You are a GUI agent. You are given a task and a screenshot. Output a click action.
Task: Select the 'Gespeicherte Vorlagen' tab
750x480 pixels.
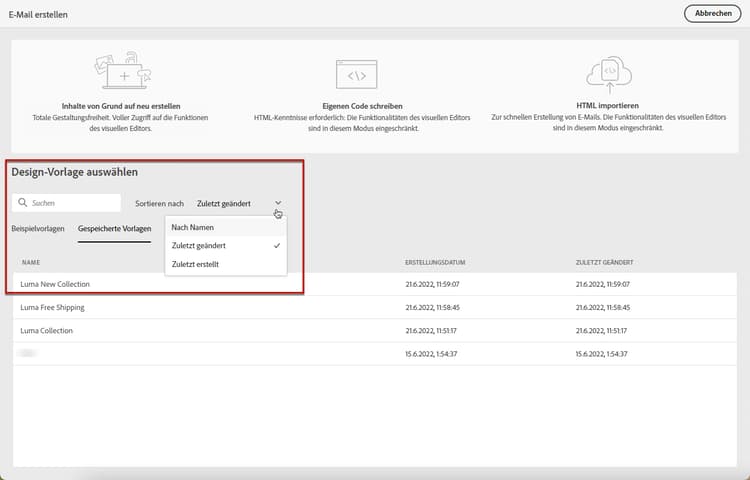[x=114, y=229]
